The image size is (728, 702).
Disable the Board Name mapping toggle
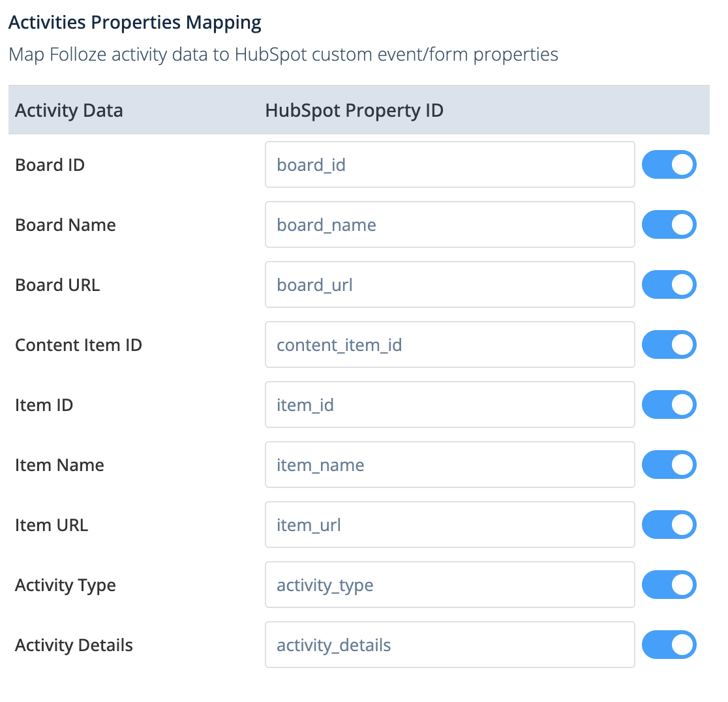tap(669, 225)
